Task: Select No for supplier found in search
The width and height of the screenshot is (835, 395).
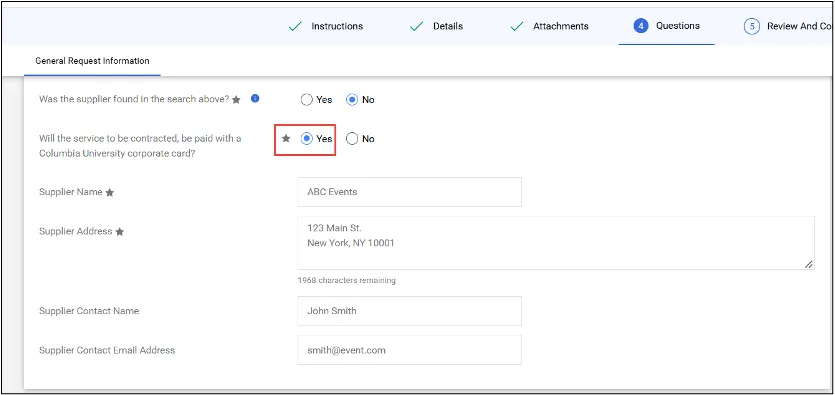Action: [x=352, y=100]
